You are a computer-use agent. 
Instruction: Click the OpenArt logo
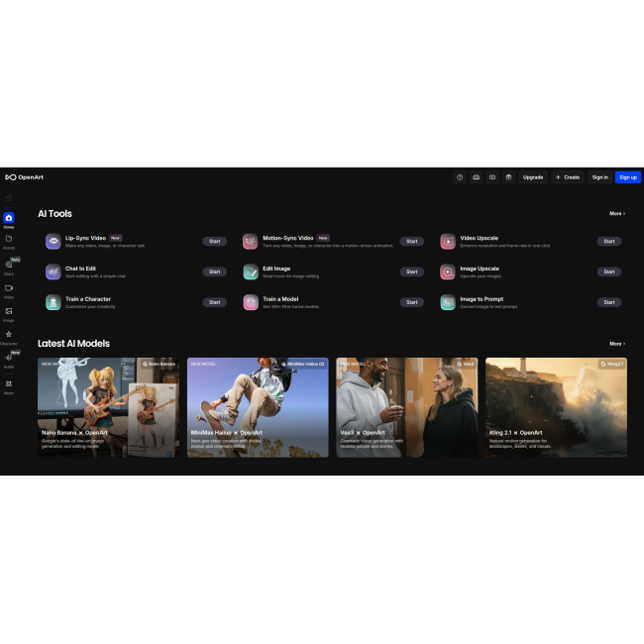click(x=24, y=177)
